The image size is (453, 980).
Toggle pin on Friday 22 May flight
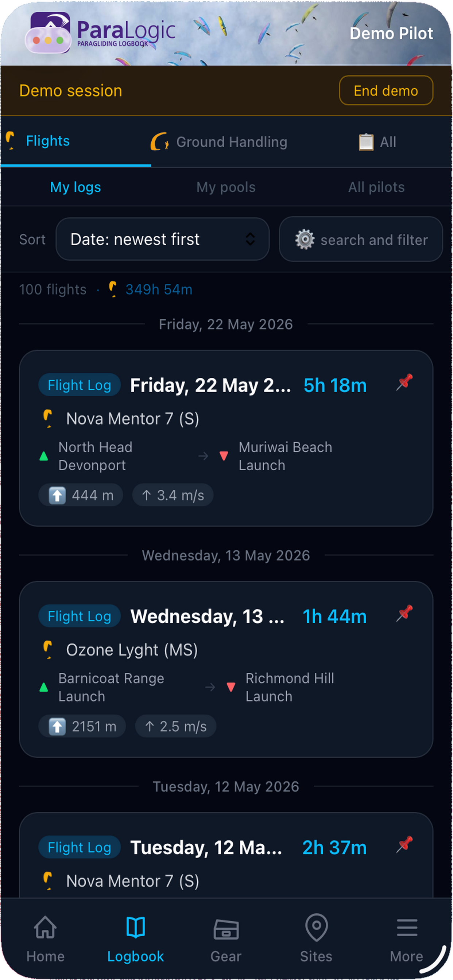pyautogui.click(x=404, y=382)
